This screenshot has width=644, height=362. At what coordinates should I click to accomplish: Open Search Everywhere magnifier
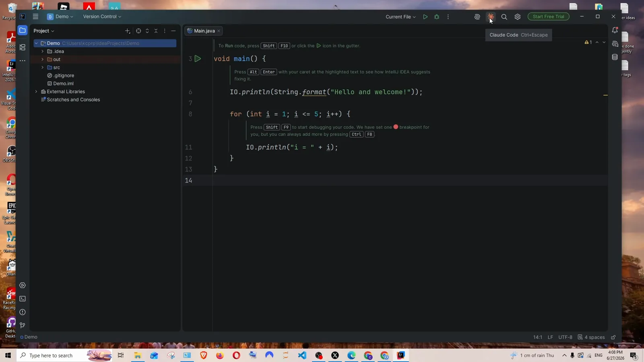tap(504, 16)
